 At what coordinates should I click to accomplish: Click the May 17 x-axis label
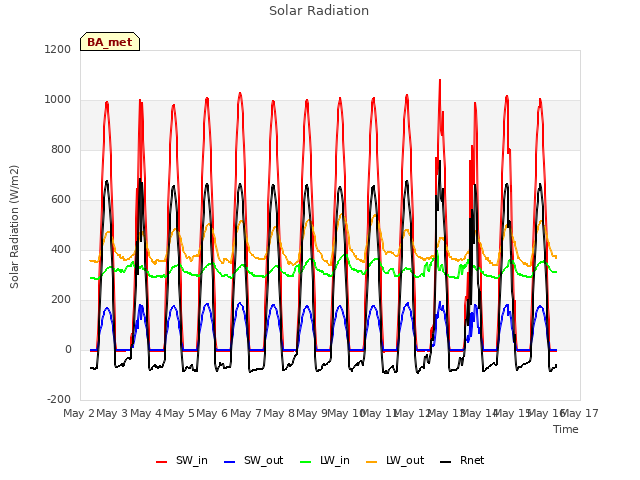pyautogui.click(x=580, y=413)
